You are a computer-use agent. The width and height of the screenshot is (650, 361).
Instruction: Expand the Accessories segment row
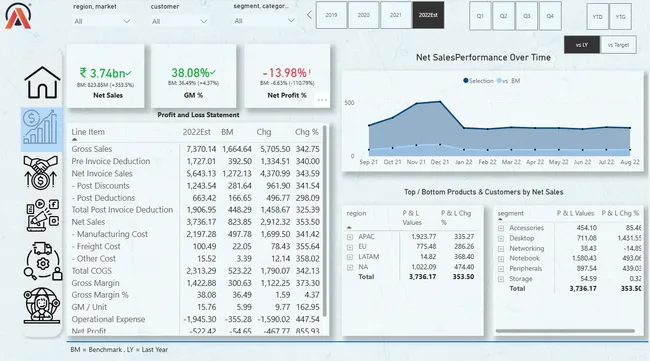coord(501,228)
